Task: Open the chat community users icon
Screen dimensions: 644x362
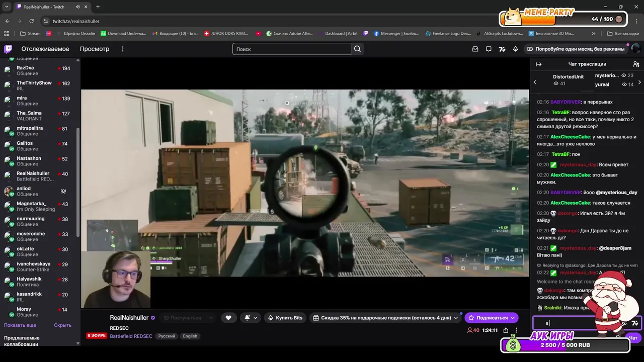Action: point(636,64)
